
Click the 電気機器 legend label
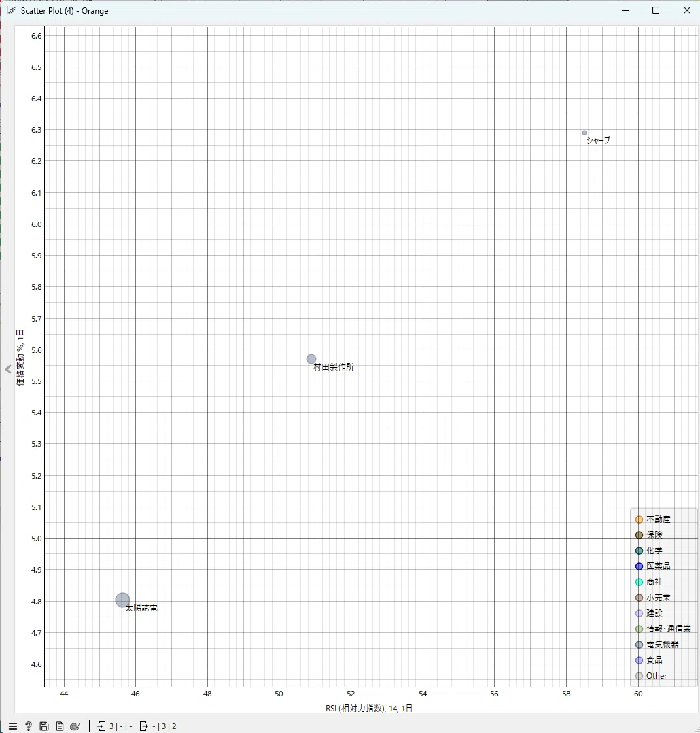pos(663,645)
